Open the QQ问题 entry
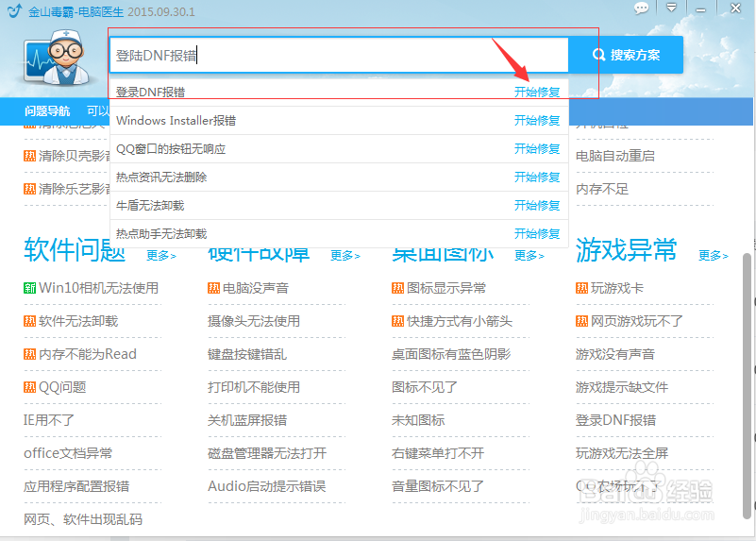 (x=62, y=387)
